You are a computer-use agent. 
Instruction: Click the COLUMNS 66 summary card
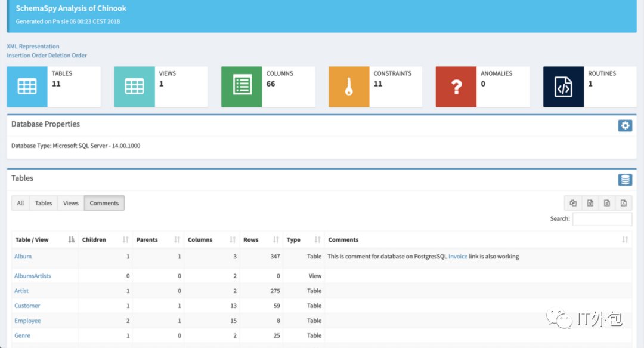click(x=268, y=87)
